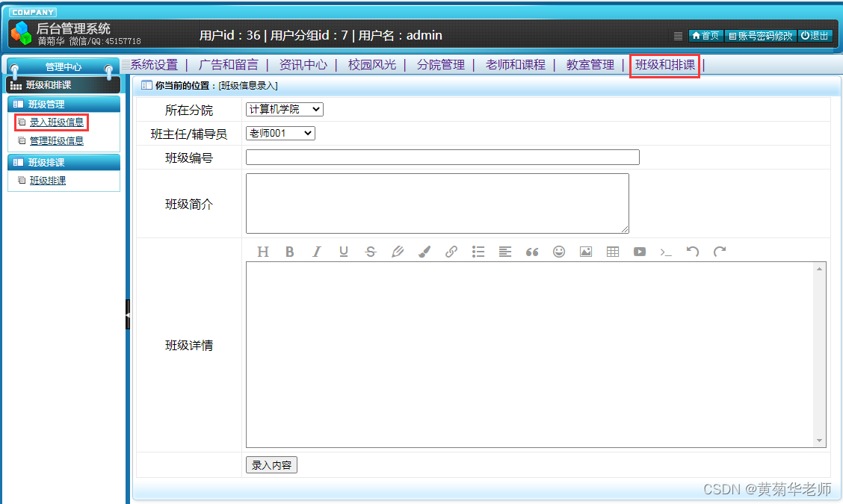The width and height of the screenshot is (843, 504).
Task: Click the 班级和排课 sidebar heading
Action: point(63,85)
